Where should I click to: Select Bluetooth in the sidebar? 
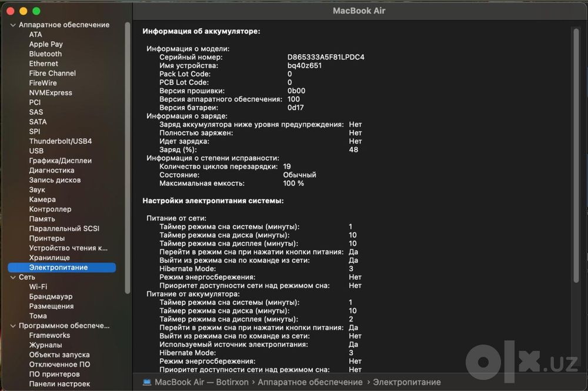click(x=45, y=54)
